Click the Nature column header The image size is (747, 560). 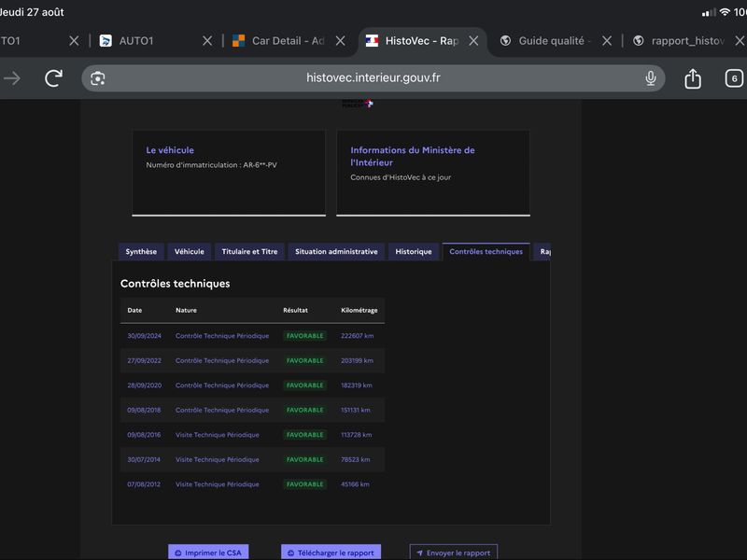[x=186, y=310]
